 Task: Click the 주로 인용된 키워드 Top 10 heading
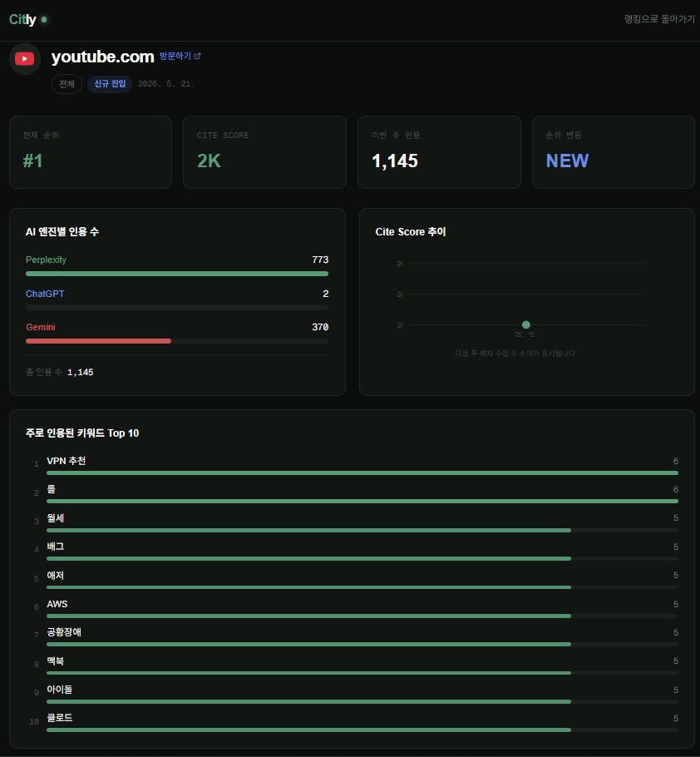82,433
